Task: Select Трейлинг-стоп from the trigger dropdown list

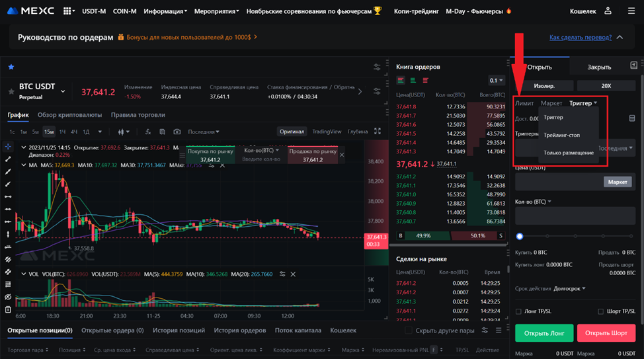Action: pos(561,135)
